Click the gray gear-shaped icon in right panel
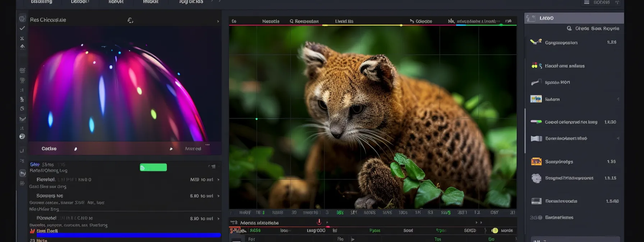The image size is (644, 242). pyautogui.click(x=536, y=178)
